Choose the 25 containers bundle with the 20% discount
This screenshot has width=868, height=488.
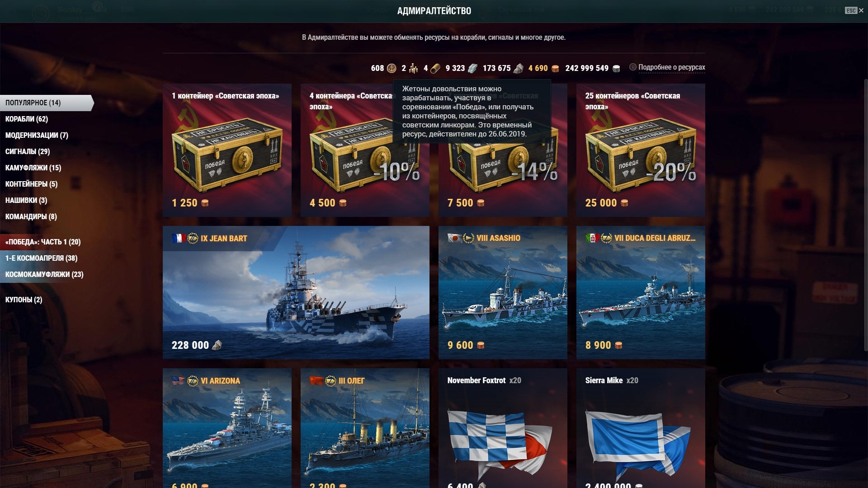[641, 150]
